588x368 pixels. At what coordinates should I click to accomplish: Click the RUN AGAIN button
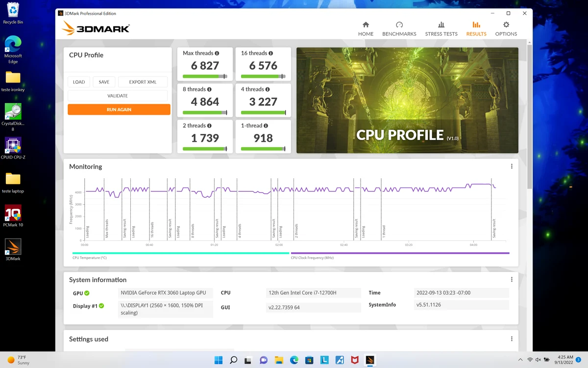(x=119, y=109)
